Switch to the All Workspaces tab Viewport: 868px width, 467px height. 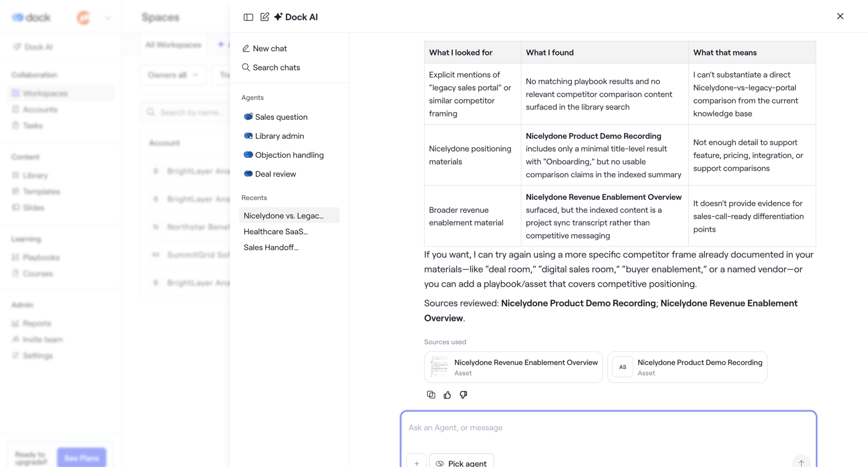coord(173,45)
